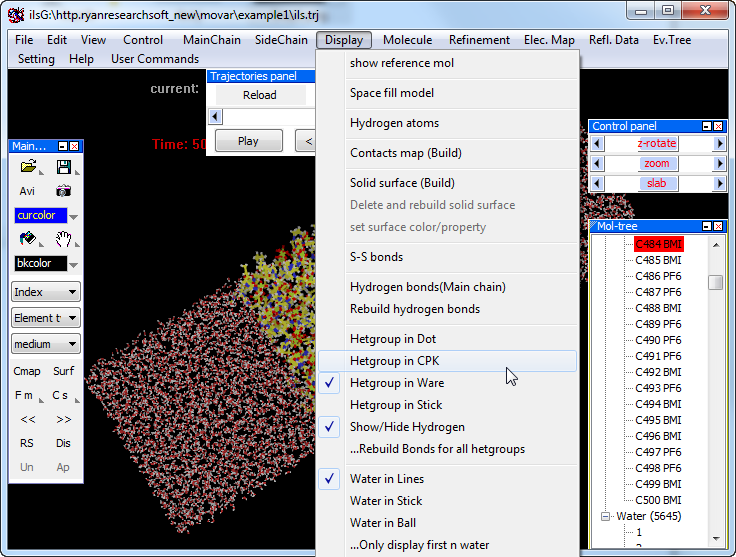Open the MainChain menu
This screenshot has height=557, width=736.
(212, 40)
